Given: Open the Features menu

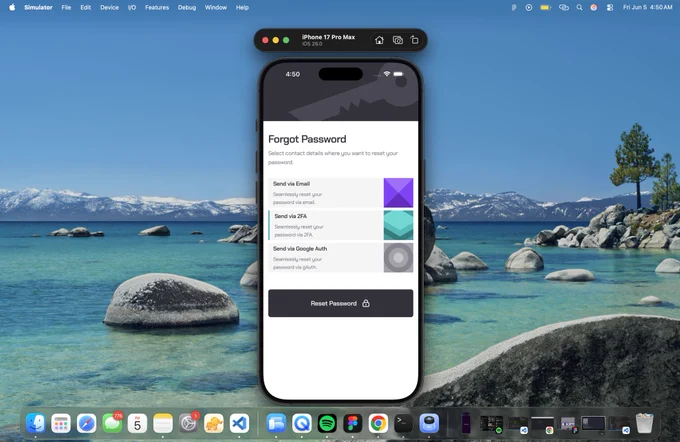Looking at the screenshot, I should click(x=157, y=7).
